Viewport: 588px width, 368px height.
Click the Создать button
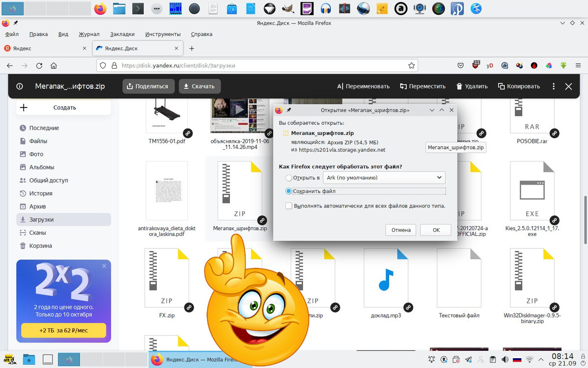(64, 107)
